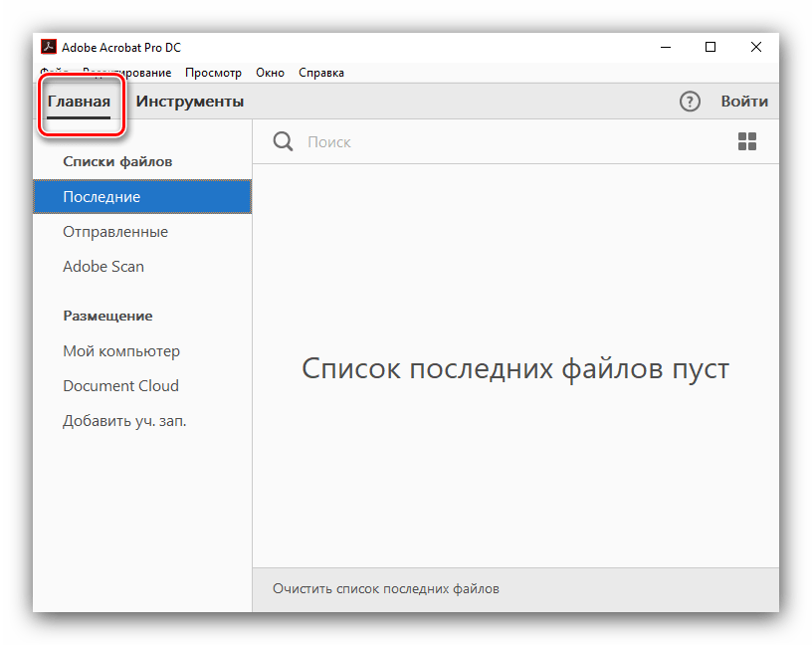Maximize the Acrobat window

click(710, 47)
